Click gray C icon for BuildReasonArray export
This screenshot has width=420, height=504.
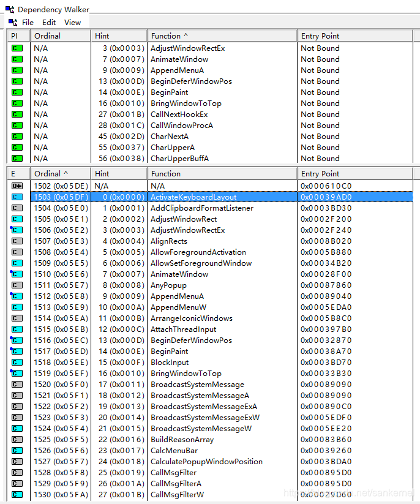pyautogui.click(x=17, y=440)
